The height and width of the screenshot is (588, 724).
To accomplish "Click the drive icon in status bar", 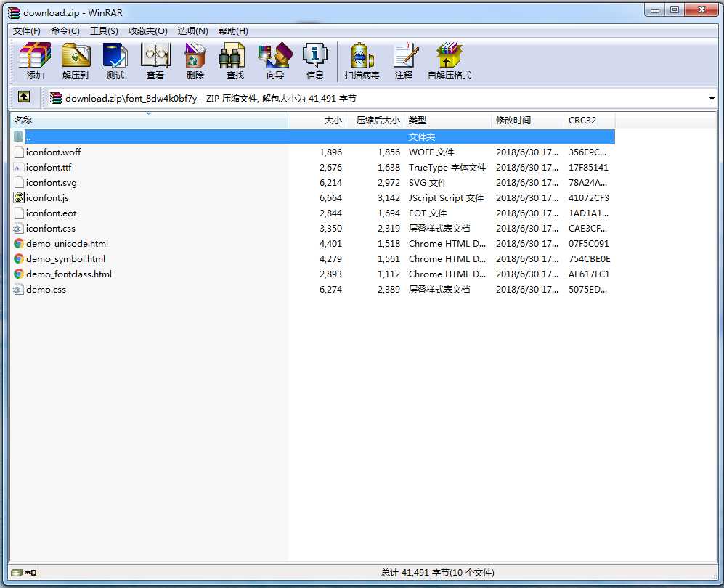I will point(16,573).
